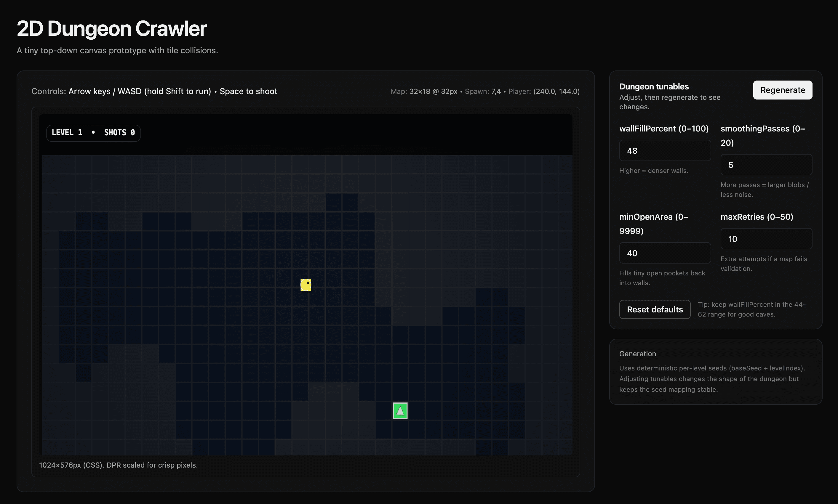Select the wallFillPercent input field

click(665, 150)
